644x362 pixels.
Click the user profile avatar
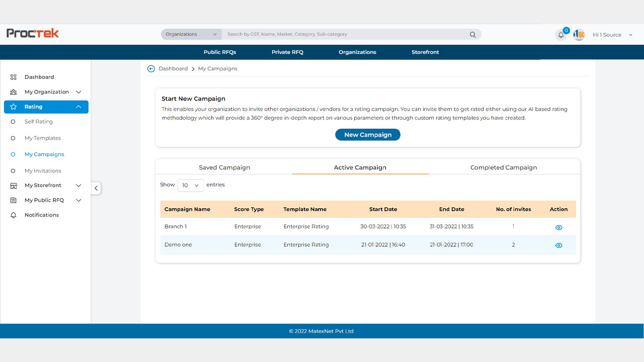579,35
